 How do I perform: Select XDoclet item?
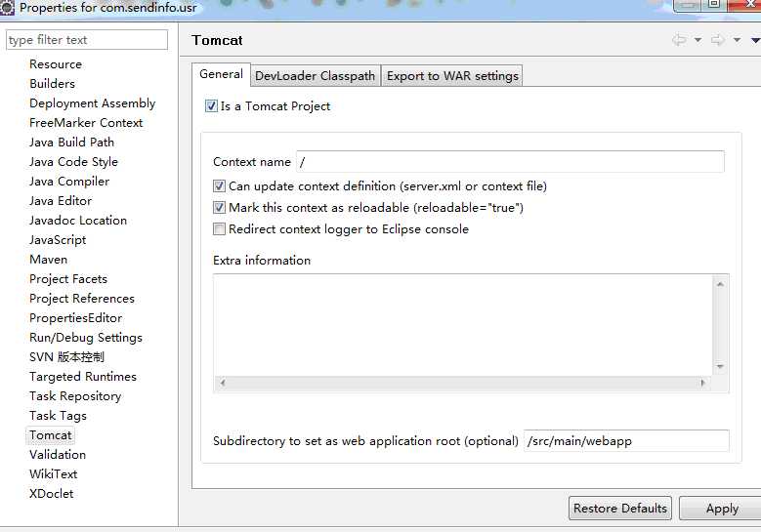(x=51, y=494)
